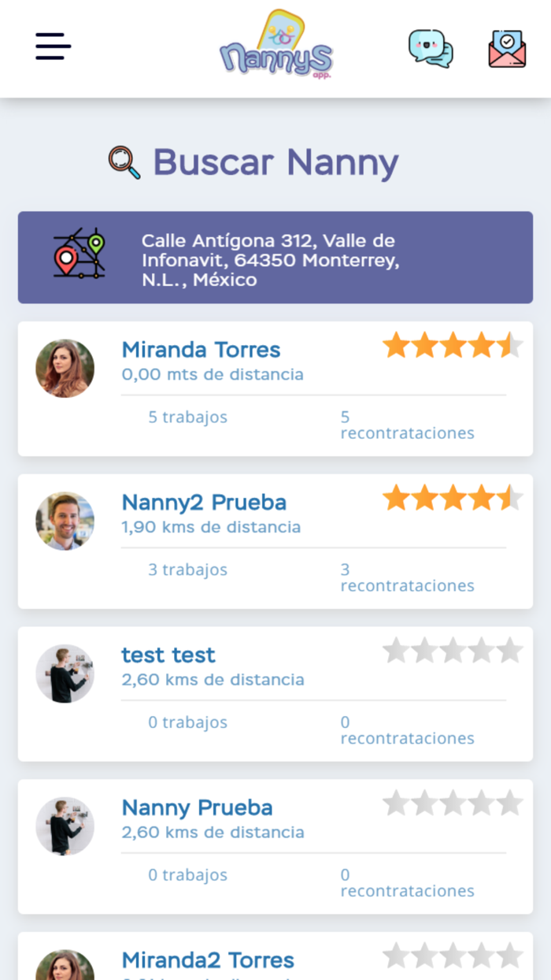
Task: Open the address banner to change location
Action: tap(275, 257)
